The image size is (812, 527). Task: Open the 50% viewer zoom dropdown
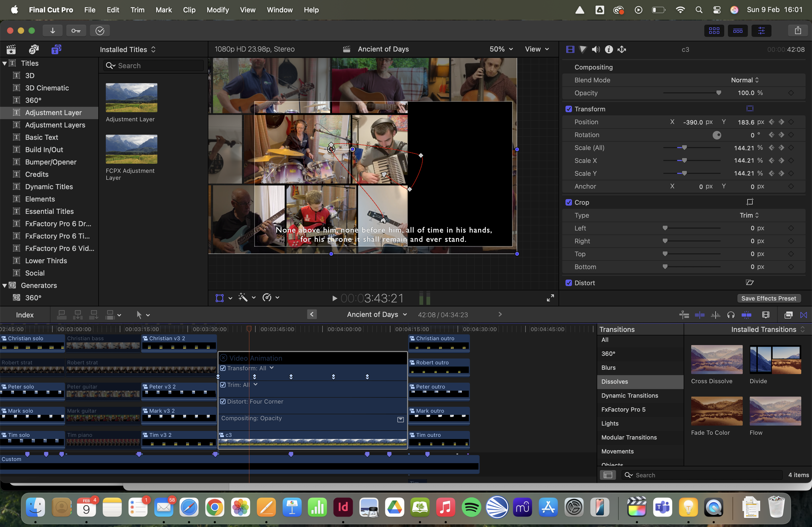point(501,49)
